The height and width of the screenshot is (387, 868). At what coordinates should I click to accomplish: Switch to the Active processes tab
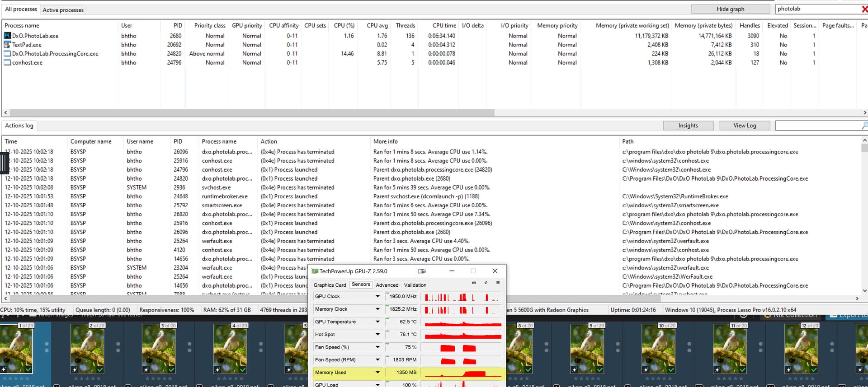pos(63,10)
